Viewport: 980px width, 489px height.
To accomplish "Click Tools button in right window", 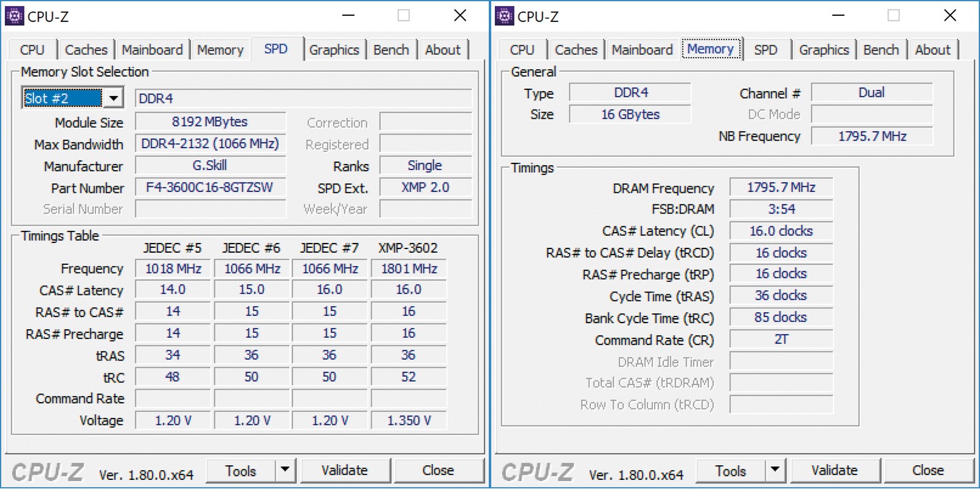I will click(x=731, y=471).
